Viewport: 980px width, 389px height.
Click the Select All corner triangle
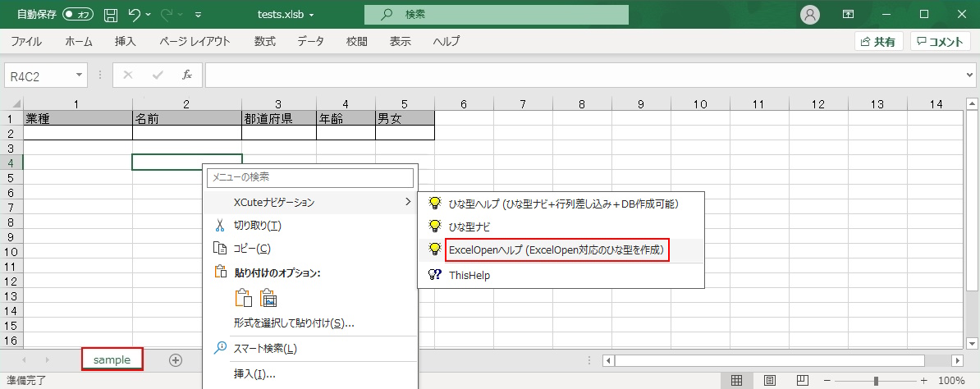pos(17,104)
